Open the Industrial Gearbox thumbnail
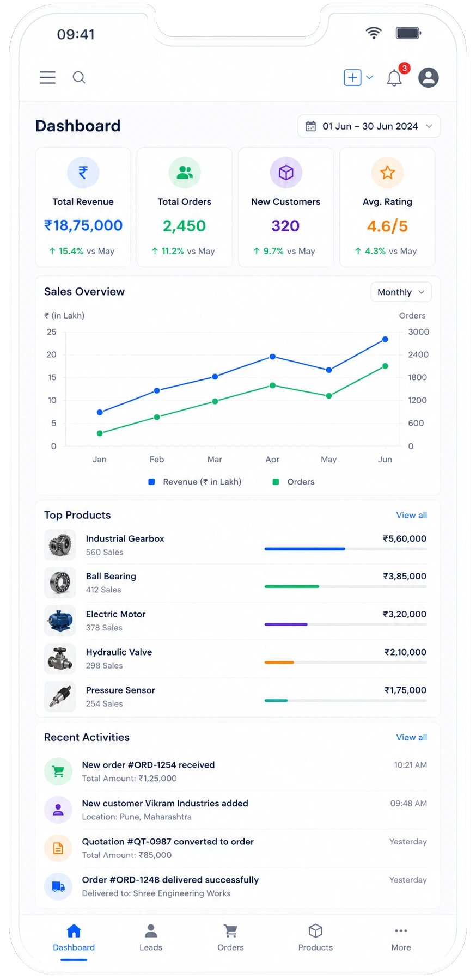 point(60,545)
